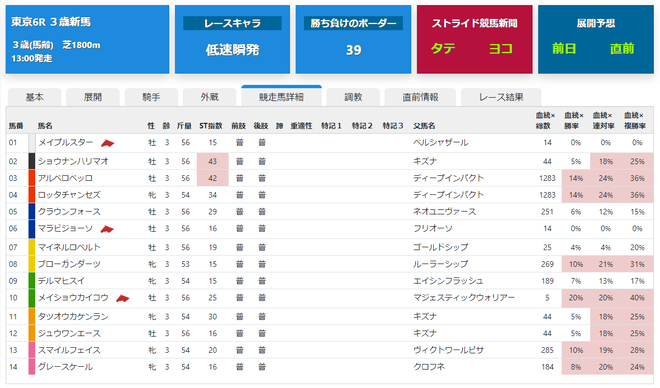Open 前日 展開予想 link
660x388 pixels.
coord(564,49)
